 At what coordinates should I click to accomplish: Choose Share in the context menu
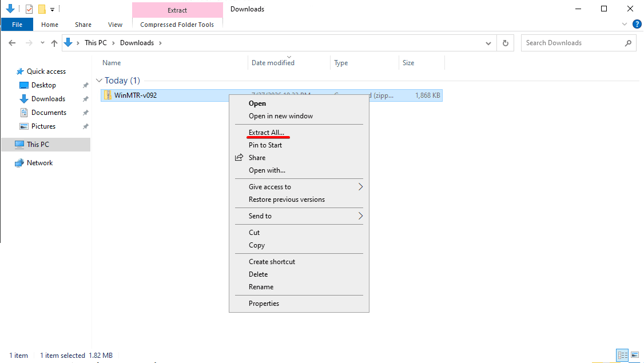pyautogui.click(x=299, y=158)
